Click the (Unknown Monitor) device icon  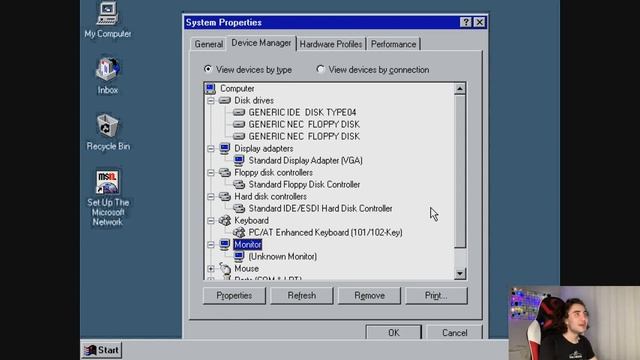click(239, 256)
